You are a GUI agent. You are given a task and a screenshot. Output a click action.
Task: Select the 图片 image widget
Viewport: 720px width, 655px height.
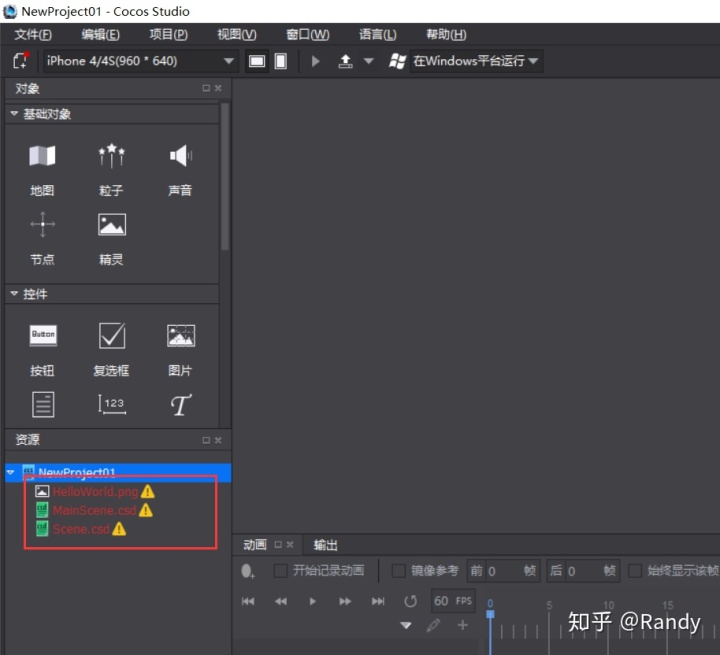180,350
